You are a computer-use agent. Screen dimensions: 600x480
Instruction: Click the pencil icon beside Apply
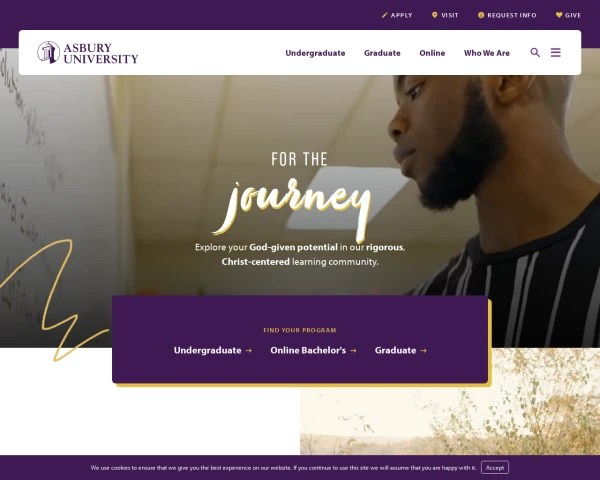coord(385,15)
